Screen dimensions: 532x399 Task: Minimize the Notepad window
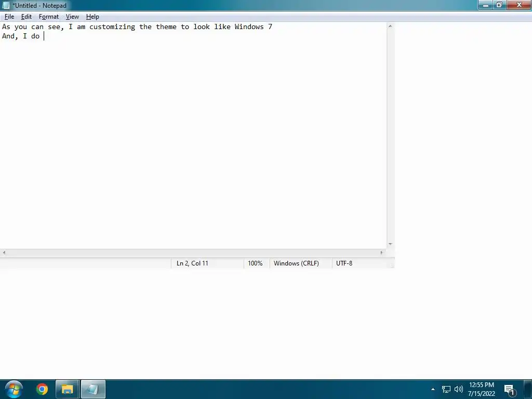[x=486, y=5]
